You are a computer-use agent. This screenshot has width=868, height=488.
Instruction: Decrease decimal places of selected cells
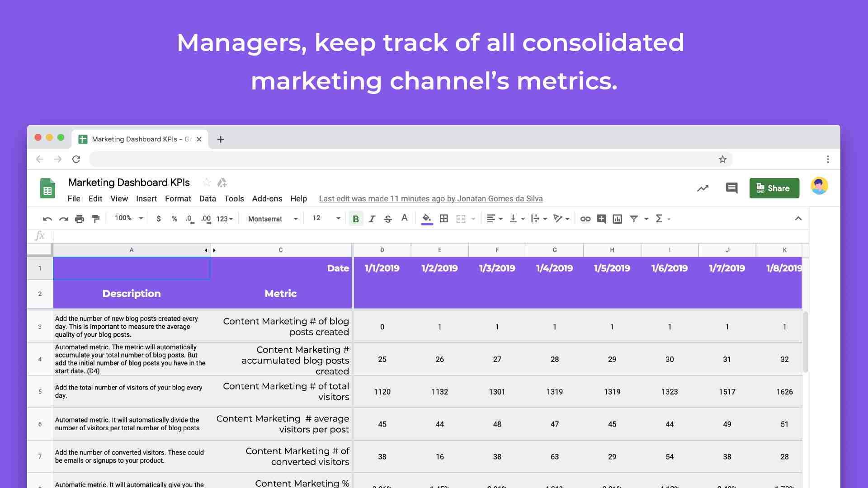[x=189, y=218]
